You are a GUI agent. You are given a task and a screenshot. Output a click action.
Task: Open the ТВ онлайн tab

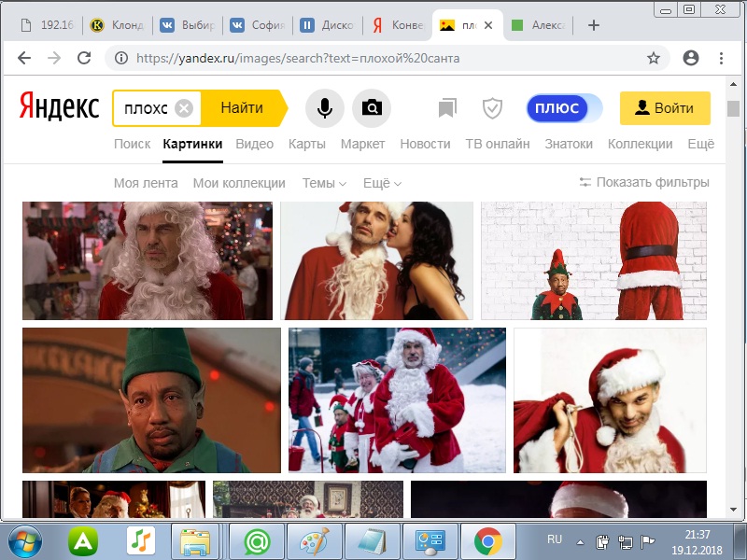(x=498, y=144)
